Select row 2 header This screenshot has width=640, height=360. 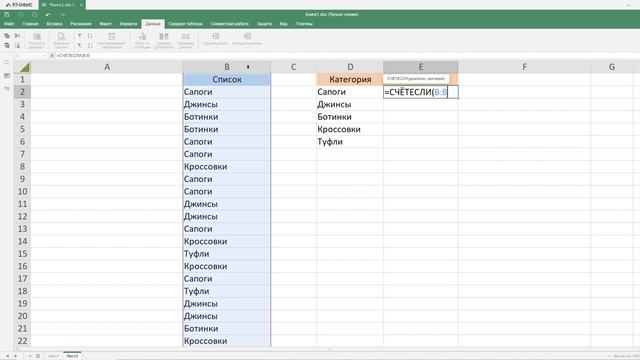click(x=22, y=92)
